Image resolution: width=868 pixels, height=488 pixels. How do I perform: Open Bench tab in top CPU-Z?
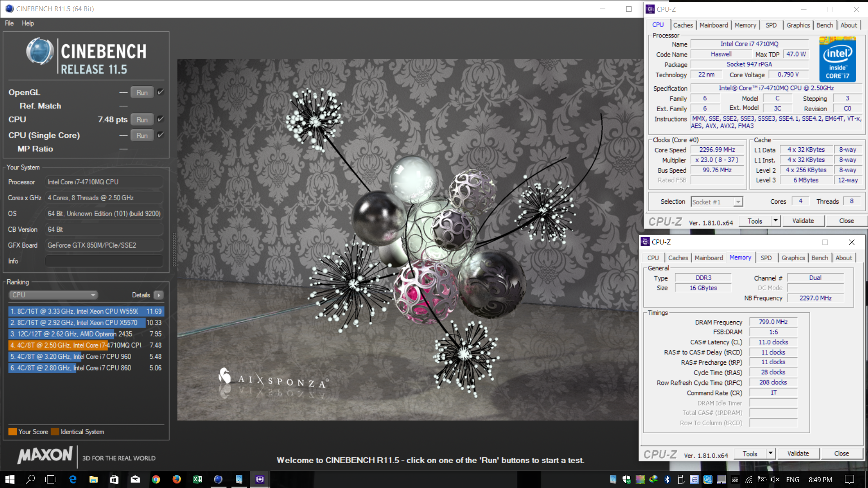click(x=825, y=25)
